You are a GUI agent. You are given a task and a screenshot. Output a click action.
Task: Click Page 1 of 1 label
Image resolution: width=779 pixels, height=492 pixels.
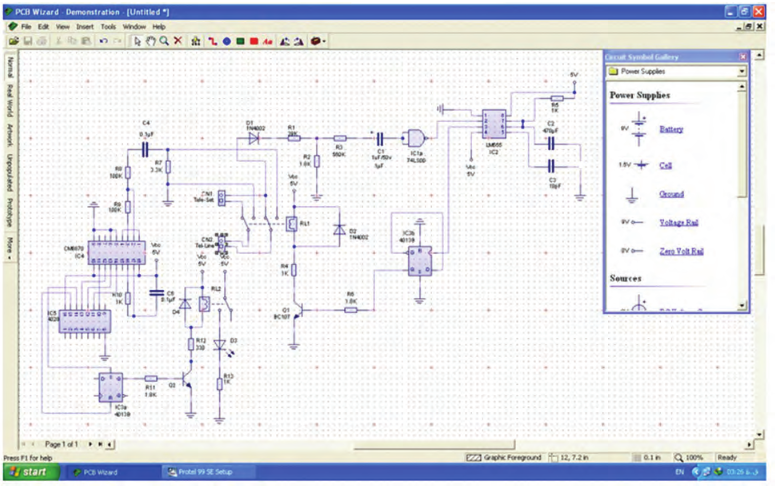pos(61,444)
